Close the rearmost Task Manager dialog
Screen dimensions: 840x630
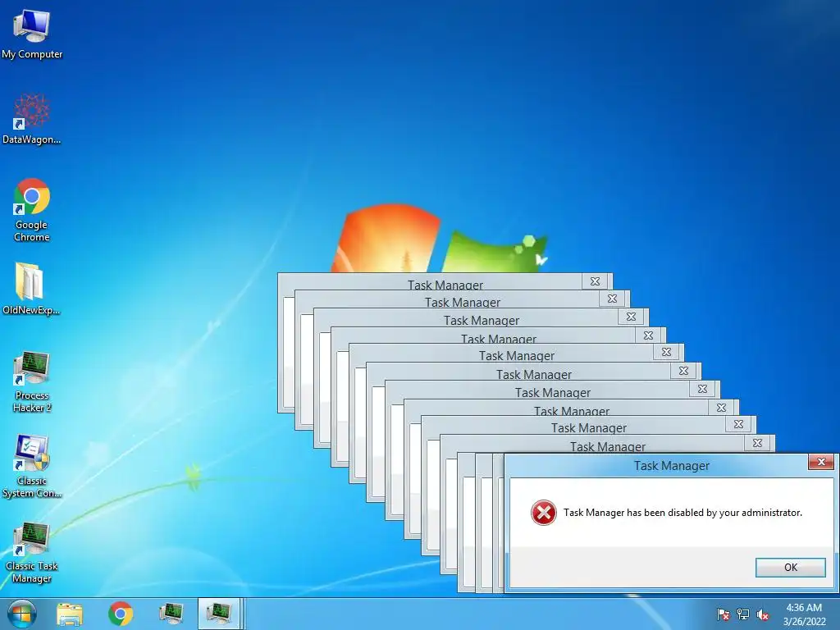(x=595, y=281)
